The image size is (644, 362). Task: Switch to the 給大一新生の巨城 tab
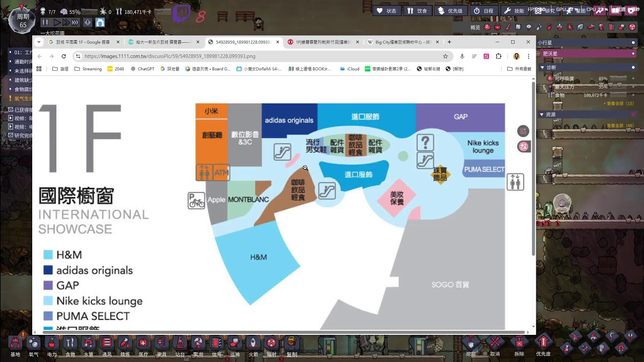[164, 42]
